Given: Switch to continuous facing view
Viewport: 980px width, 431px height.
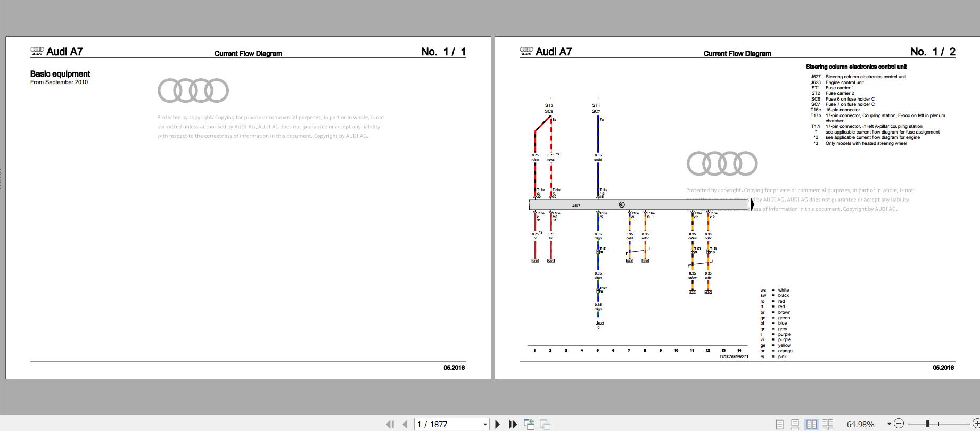Looking at the screenshot, I should tap(827, 424).
